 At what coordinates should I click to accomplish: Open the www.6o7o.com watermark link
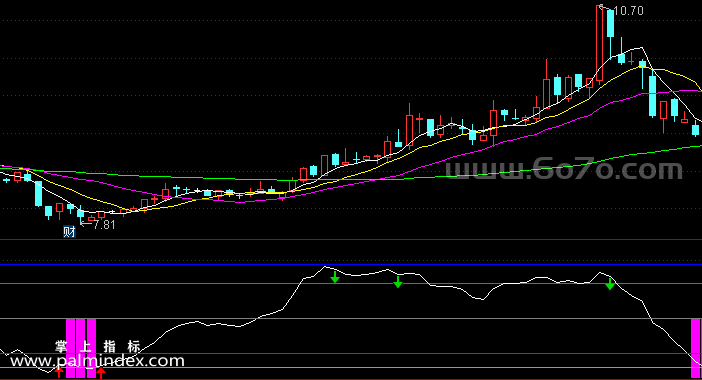pyautogui.click(x=564, y=170)
